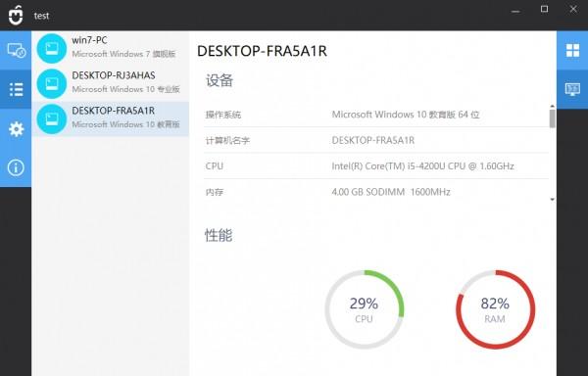
Task: Select win7-PC in the device list
Action: coord(111,48)
